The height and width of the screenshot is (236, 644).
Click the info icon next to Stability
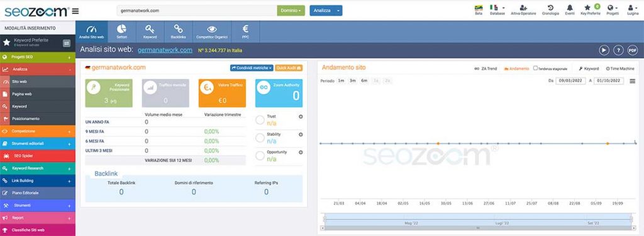[x=301, y=135]
